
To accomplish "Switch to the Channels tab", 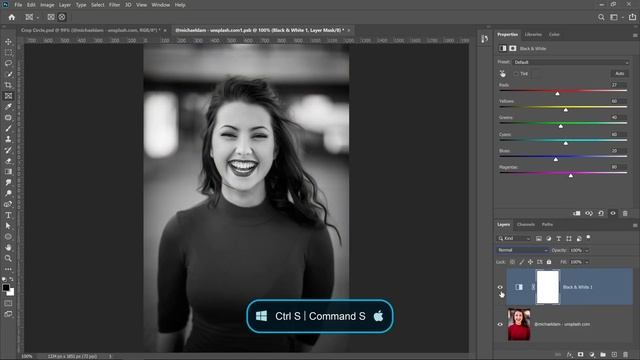I will point(526,224).
